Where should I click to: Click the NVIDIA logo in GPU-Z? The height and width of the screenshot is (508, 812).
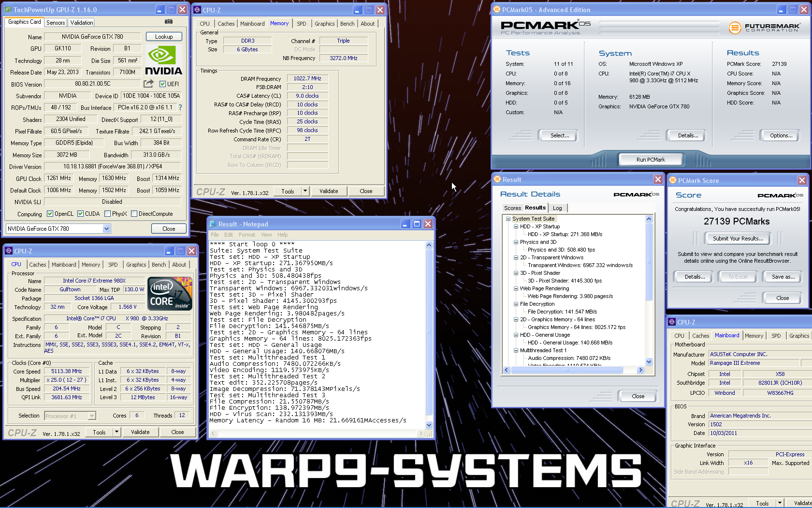coord(163,61)
